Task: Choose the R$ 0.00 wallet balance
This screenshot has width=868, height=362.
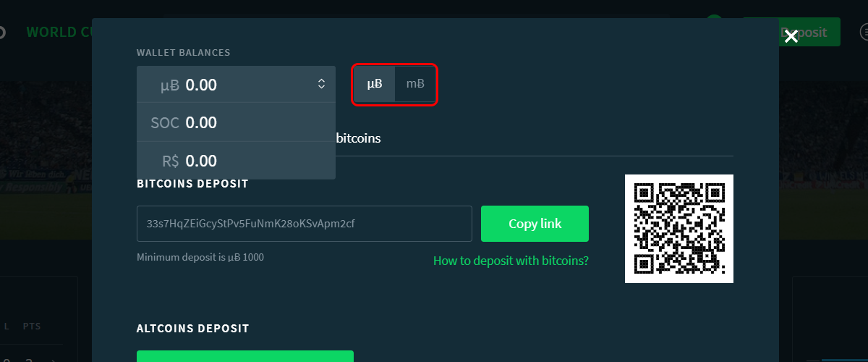Action: click(x=236, y=161)
